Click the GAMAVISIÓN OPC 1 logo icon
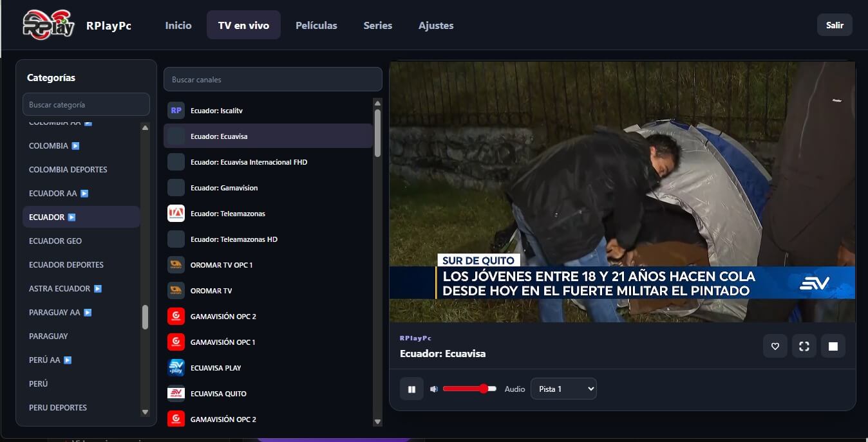Viewport: 868px width, 442px height. pyautogui.click(x=176, y=342)
